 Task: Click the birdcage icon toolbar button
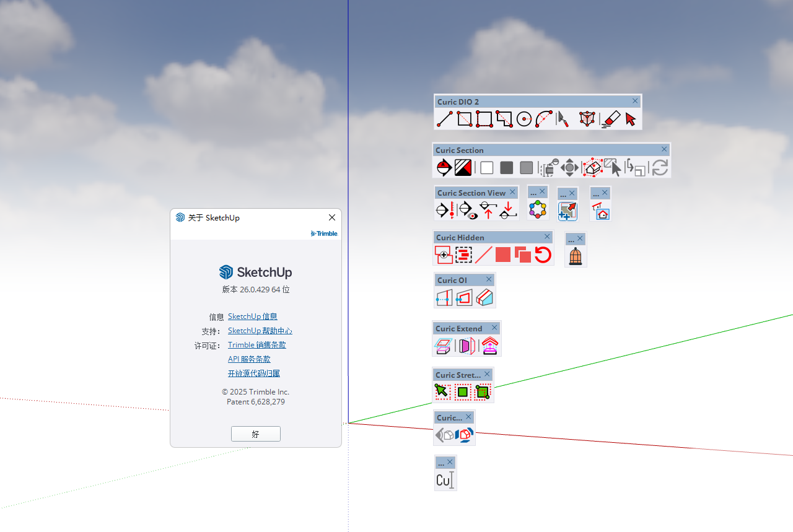tap(576, 256)
